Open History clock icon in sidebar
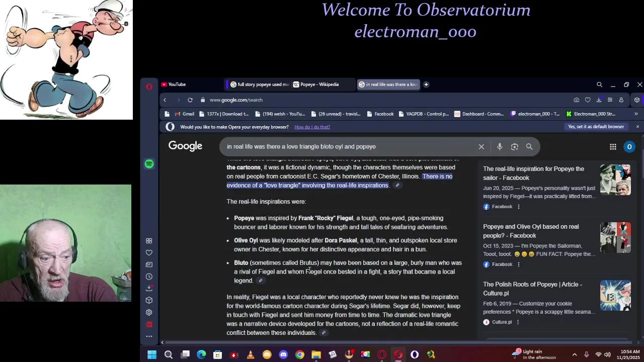Screen dimensions: 644x362 pos(149,277)
